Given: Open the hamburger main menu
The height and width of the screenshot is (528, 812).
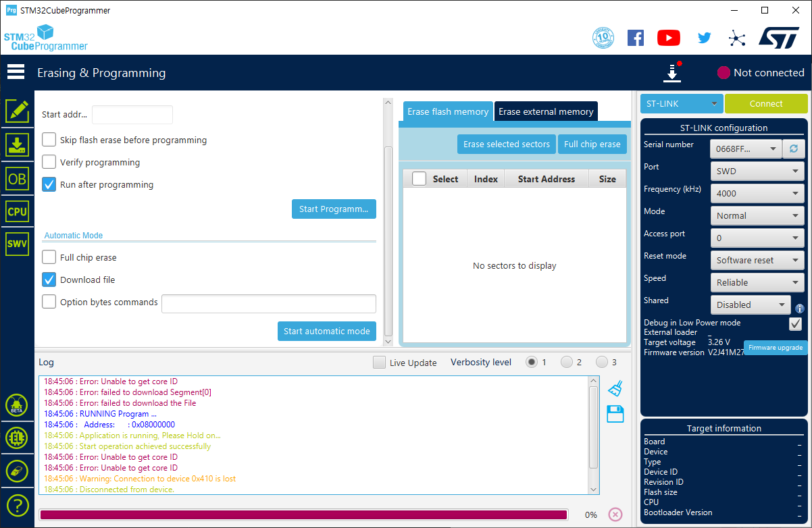Looking at the screenshot, I should [16, 72].
